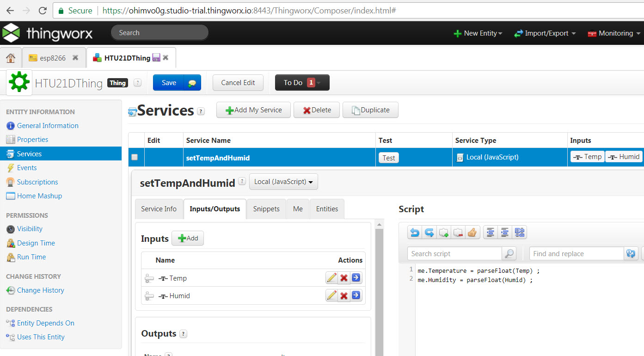Click the decrease indent script icon
Image resolution: width=644 pixels, height=356 pixels.
[x=491, y=232]
